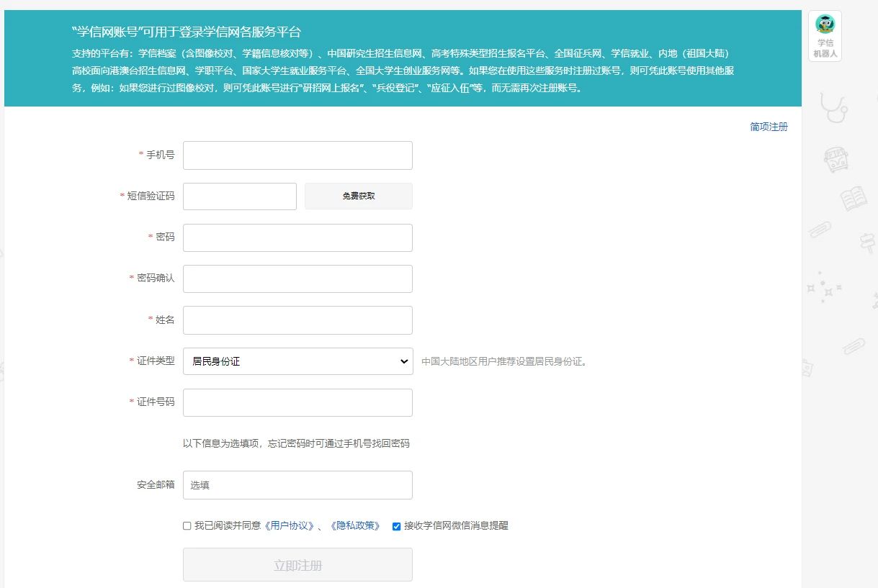Focus the 手机号 input field
878x588 pixels.
(297, 155)
